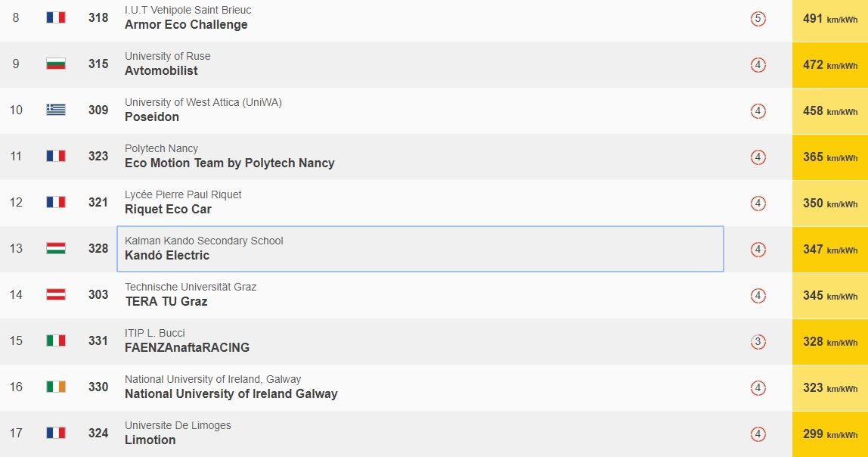Click I.U.T Vehipole Saint Brieuc school name
Screen dimensions: 868x457
click(188, 10)
